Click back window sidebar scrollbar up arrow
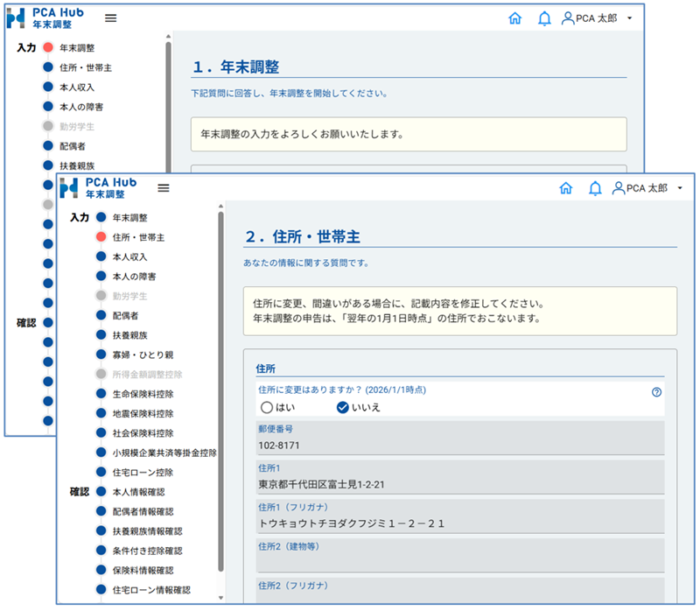This screenshot has width=700, height=611. (x=168, y=37)
